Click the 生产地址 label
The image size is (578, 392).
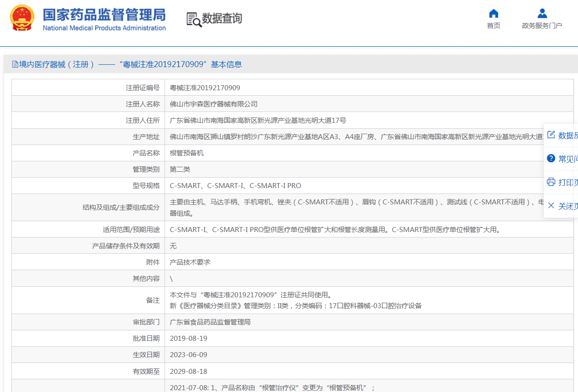146,136
